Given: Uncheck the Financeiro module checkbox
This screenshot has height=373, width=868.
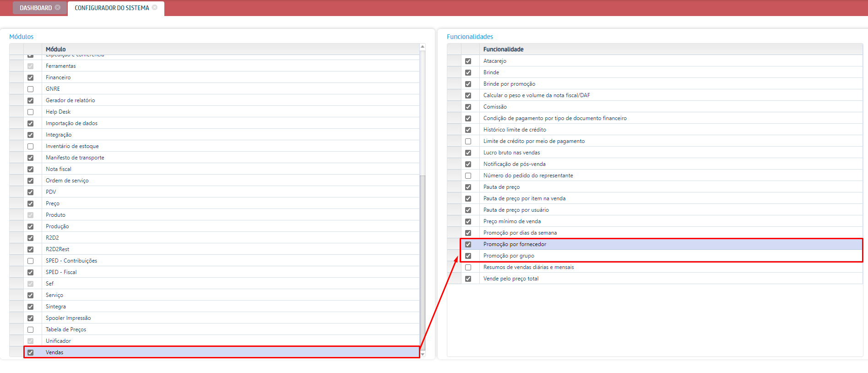Looking at the screenshot, I should [x=30, y=77].
